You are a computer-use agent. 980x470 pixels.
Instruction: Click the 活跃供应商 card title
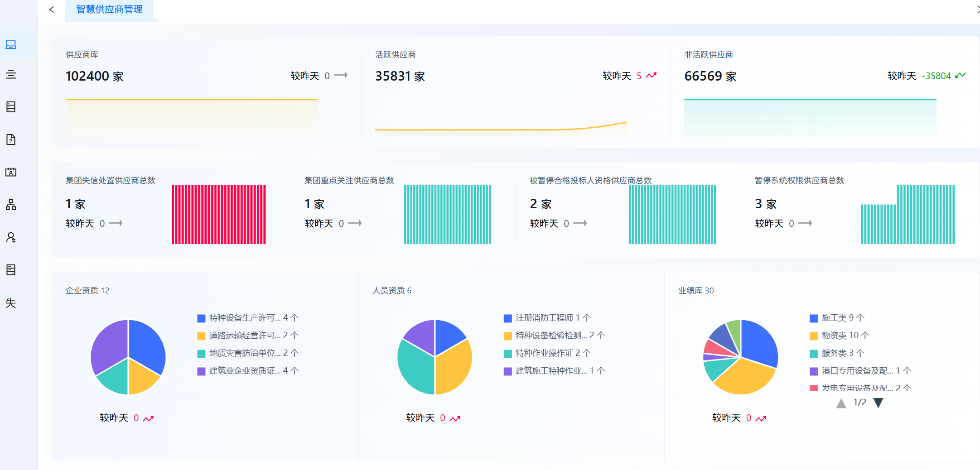(x=396, y=55)
